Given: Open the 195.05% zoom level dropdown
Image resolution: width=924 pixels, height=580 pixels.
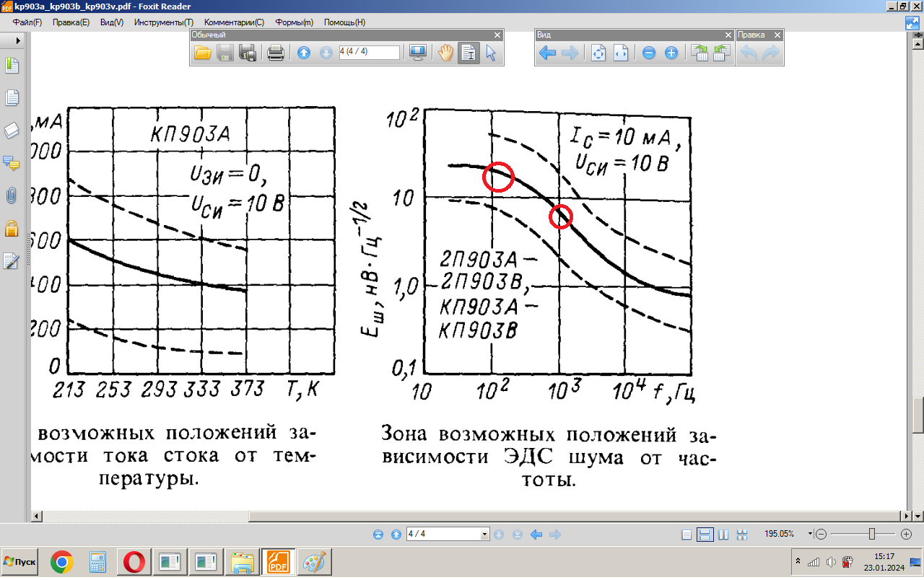Looking at the screenshot, I should pos(811,535).
